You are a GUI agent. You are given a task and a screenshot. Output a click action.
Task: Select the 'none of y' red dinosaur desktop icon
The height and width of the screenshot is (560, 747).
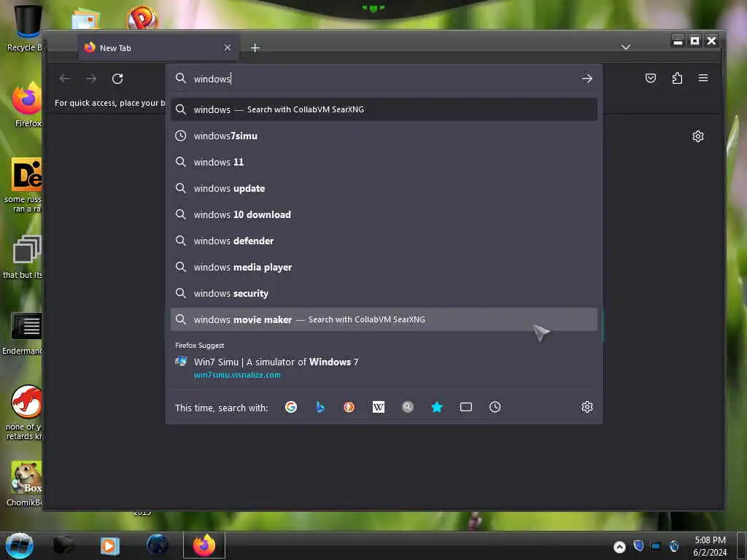(x=25, y=413)
